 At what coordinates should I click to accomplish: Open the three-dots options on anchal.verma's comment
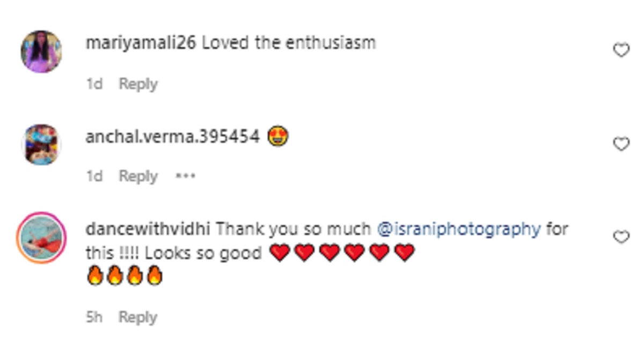click(x=186, y=176)
